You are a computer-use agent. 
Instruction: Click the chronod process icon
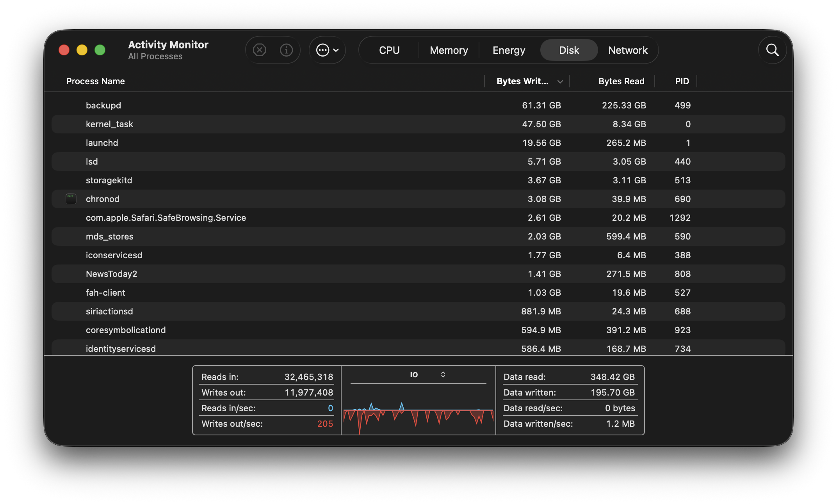pos(71,199)
